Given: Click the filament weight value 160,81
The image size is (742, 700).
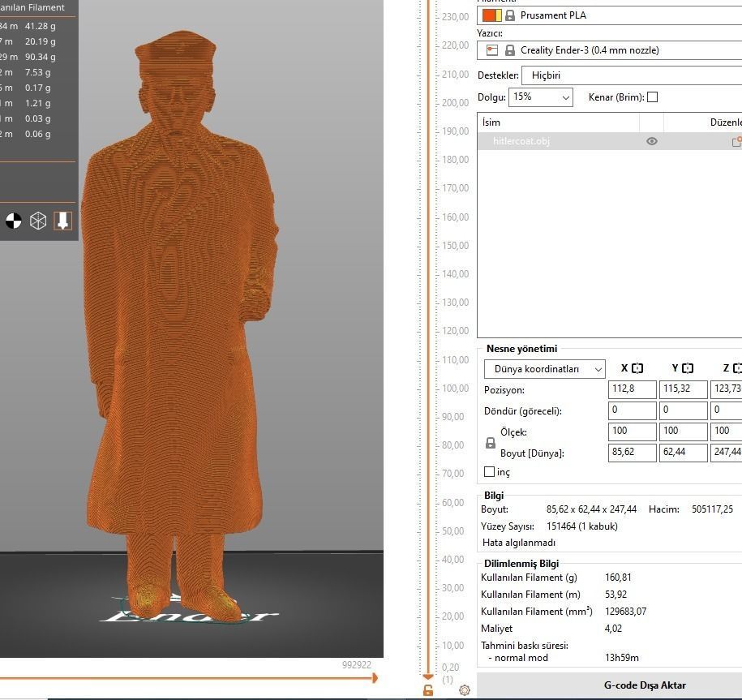Looking at the screenshot, I should 618,578.
